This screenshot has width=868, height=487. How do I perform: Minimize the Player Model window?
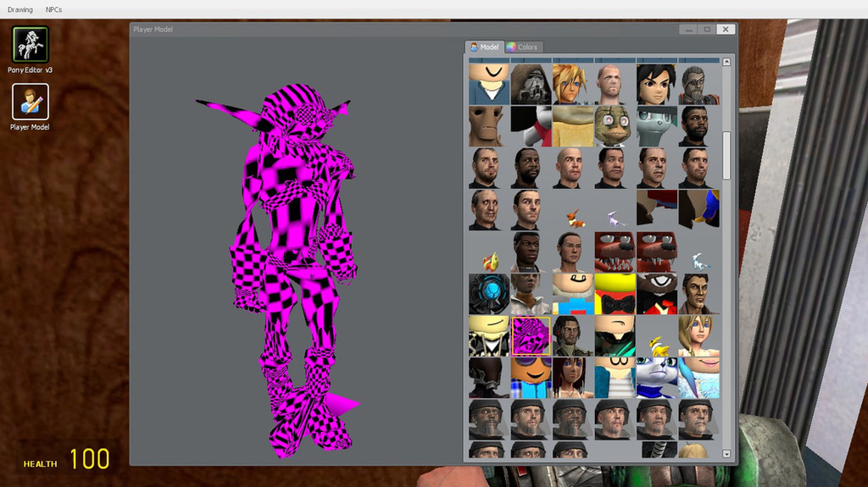tap(688, 30)
